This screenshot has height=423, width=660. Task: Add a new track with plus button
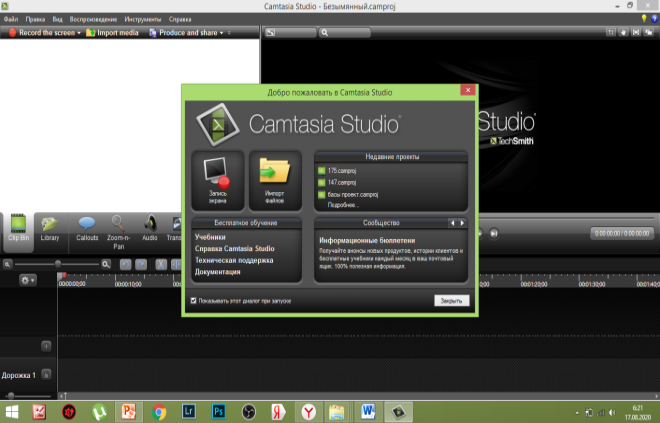46,346
